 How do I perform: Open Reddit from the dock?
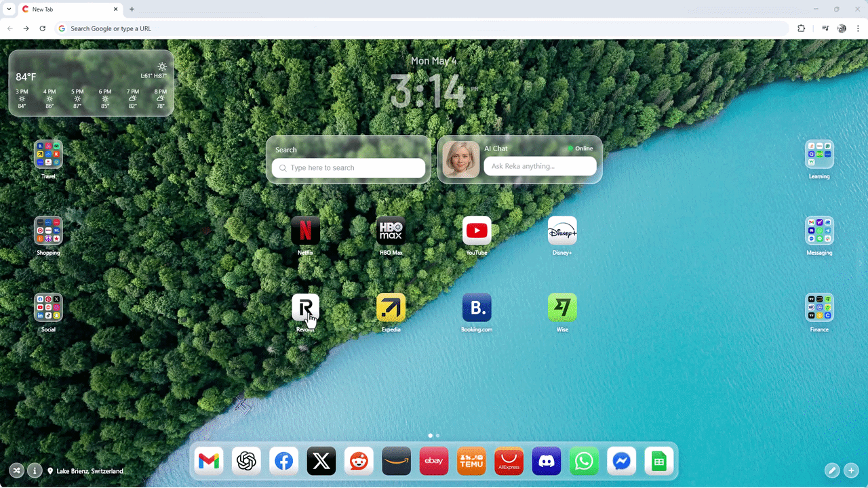(359, 462)
